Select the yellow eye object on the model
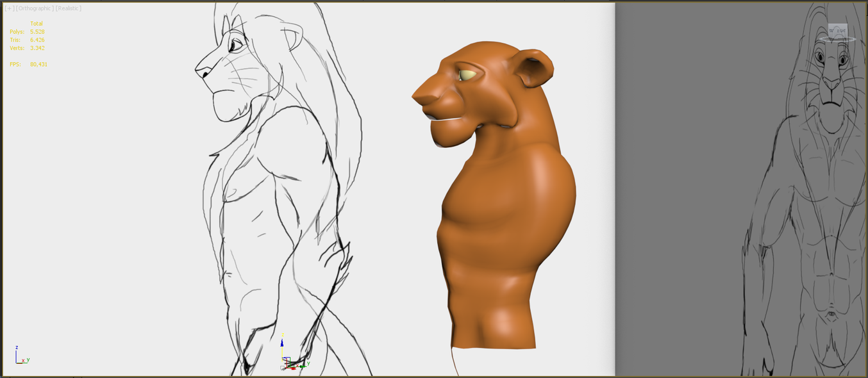Viewport: 868px width, 378px height. tap(467, 75)
